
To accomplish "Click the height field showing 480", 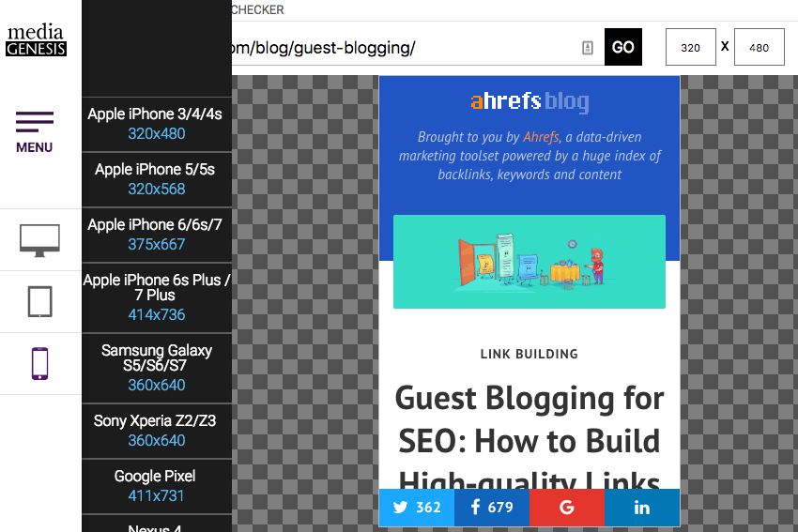I will point(759,47).
